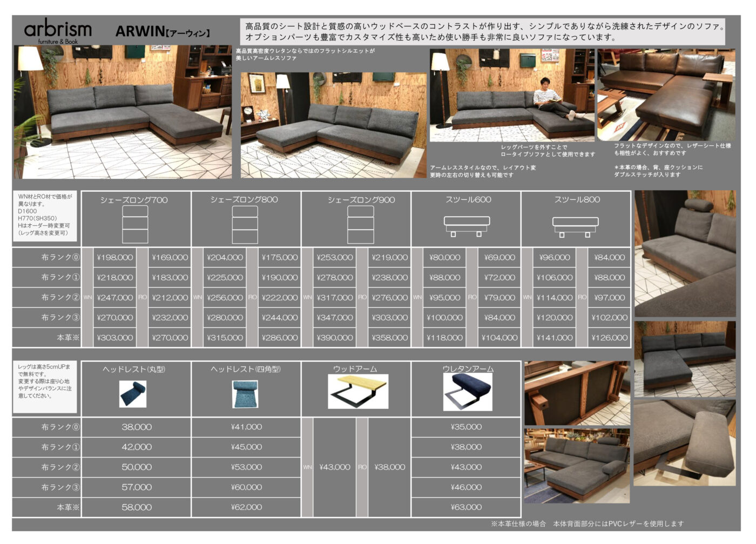Click the round headrest product image
This screenshot has width=756, height=544.
(x=133, y=394)
